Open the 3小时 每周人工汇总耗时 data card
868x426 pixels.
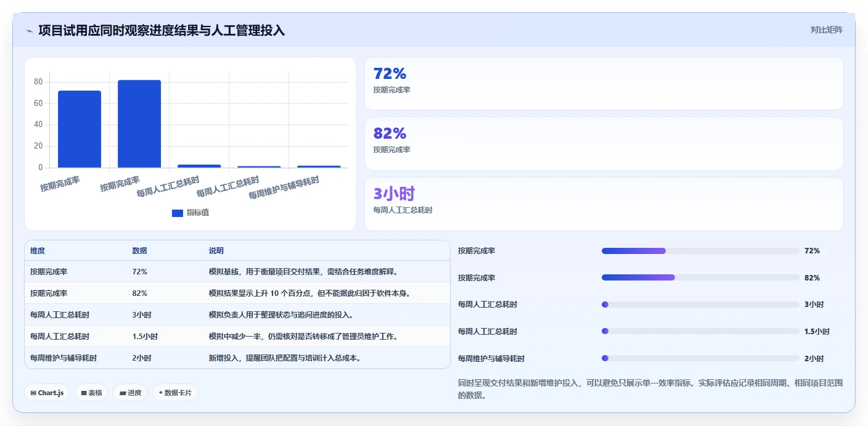click(604, 204)
